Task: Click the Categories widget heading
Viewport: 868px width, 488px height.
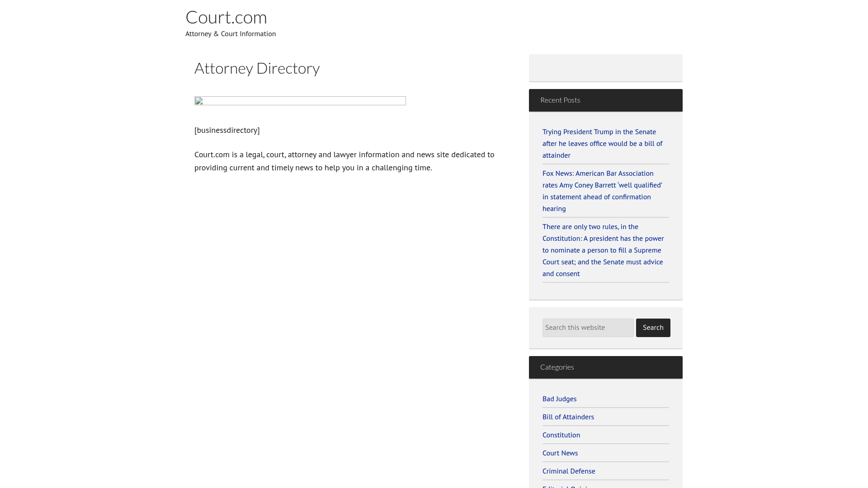Action: (x=557, y=367)
